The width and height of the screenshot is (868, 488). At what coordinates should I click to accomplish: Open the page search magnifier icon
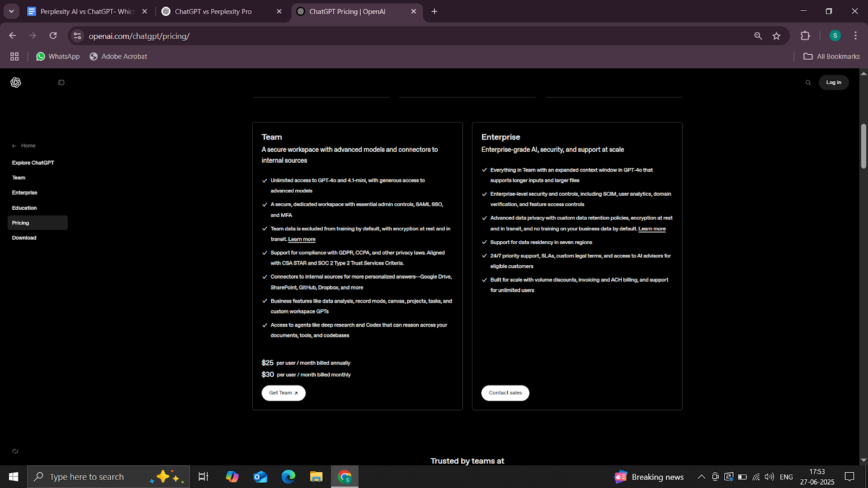click(x=808, y=82)
